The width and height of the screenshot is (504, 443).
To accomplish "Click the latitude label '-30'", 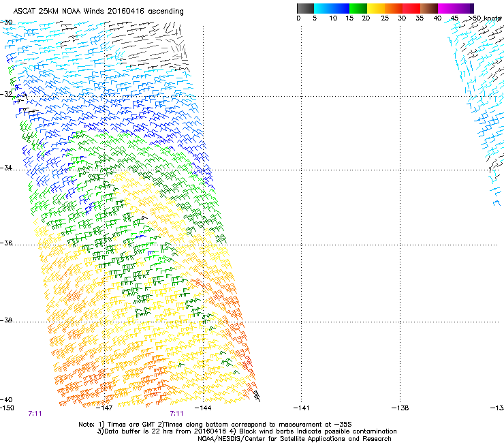I will coord(6,22).
